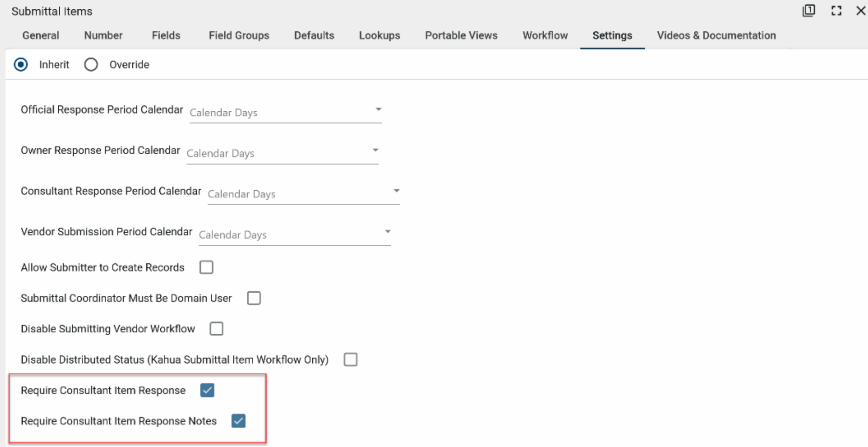Close the Submittal Items panel
The width and height of the screenshot is (868, 447).
[861, 11]
